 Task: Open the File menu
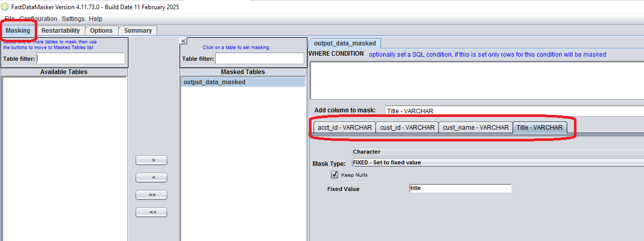[10, 18]
